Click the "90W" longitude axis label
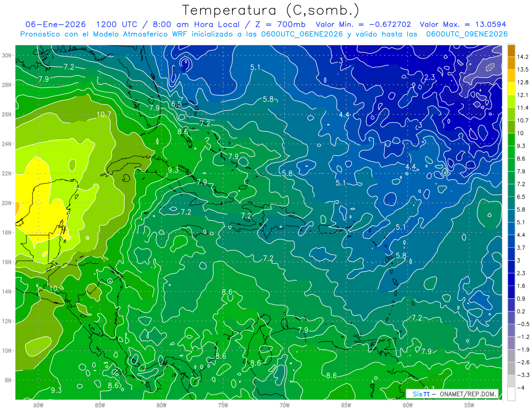Viewport: 532px width, 411px height. (x=38, y=405)
